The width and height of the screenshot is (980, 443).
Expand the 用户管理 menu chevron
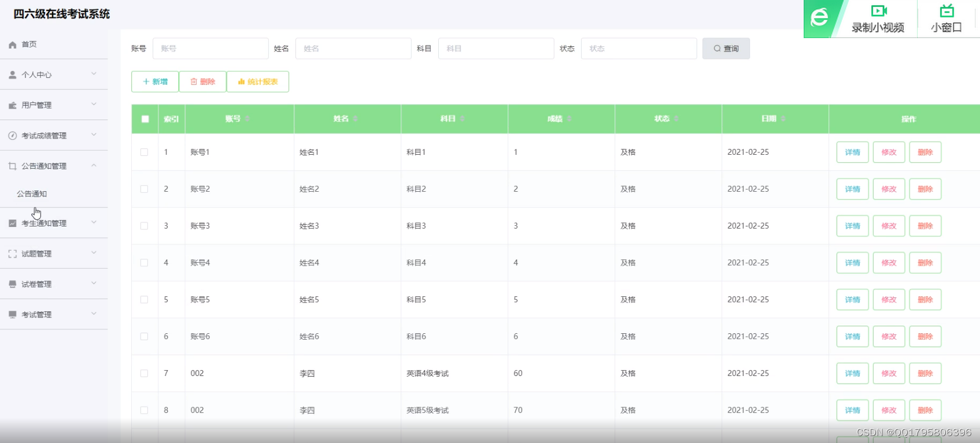pos(94,105)
